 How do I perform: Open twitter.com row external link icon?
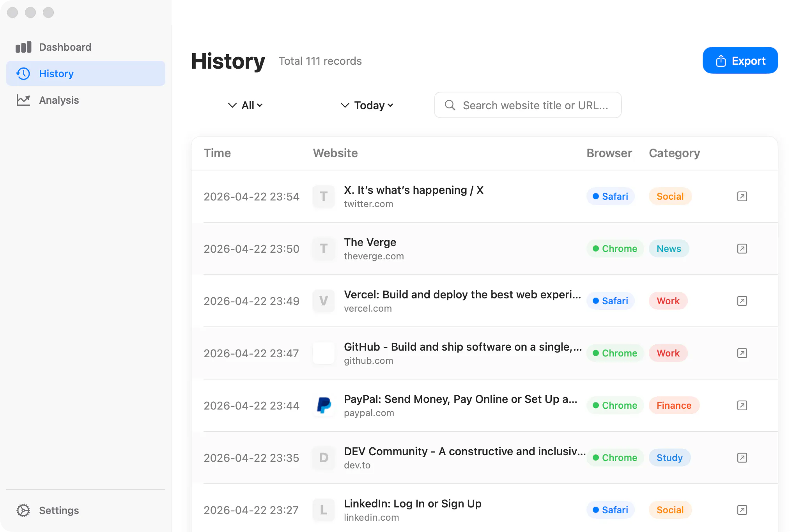point(742,197)
